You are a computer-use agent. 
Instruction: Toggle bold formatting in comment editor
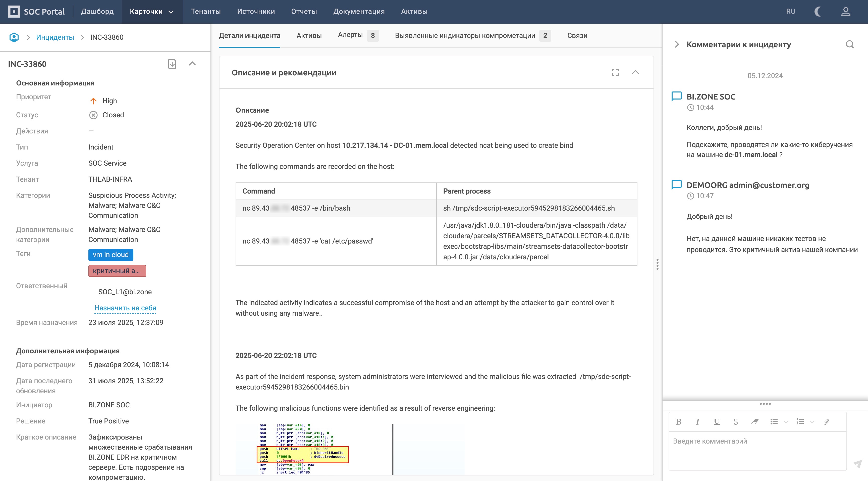[x=679, y=422]
